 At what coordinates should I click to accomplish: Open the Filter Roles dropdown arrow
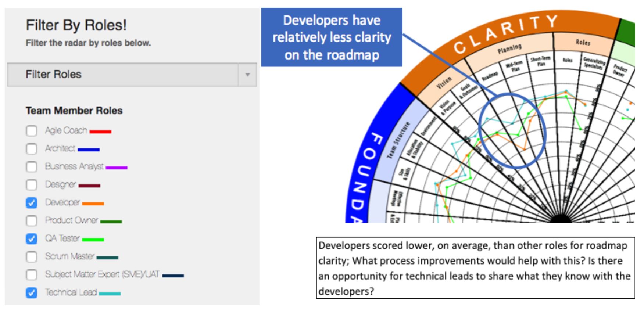click(248, 75)
